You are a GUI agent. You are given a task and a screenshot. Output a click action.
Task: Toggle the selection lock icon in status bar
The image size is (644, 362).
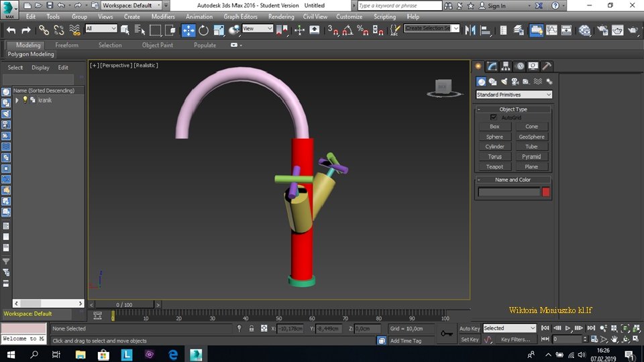coord(252,328)
